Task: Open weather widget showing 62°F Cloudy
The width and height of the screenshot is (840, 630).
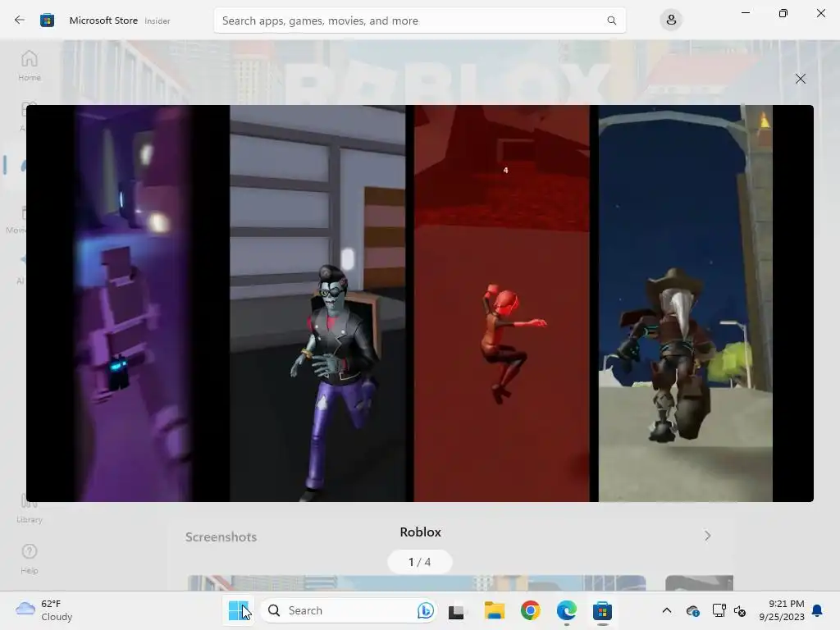Action: [x=44, y=610]
